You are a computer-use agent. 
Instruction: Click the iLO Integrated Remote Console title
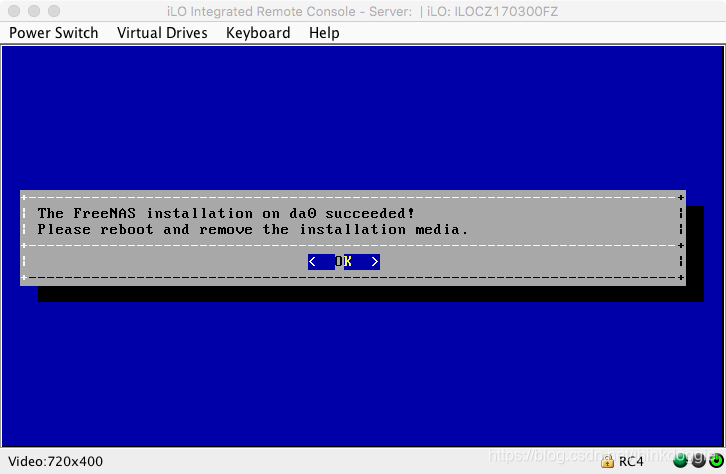click(x=363, y=11)
